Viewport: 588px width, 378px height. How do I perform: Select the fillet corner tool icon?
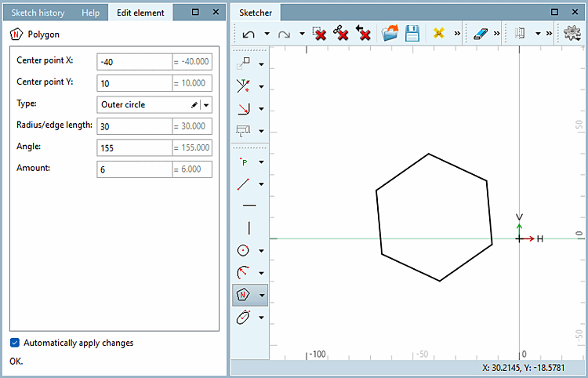pyautogui.click(x=243, y=109)
